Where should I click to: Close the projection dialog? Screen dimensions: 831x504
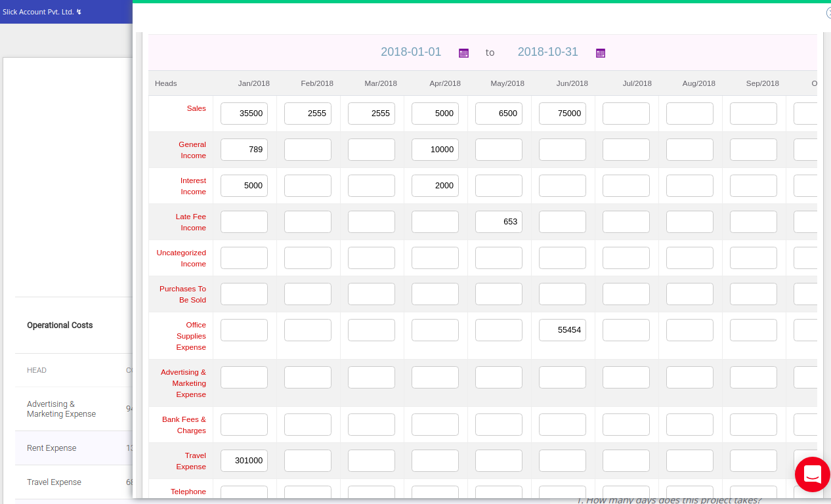click(x=828, y=12)
